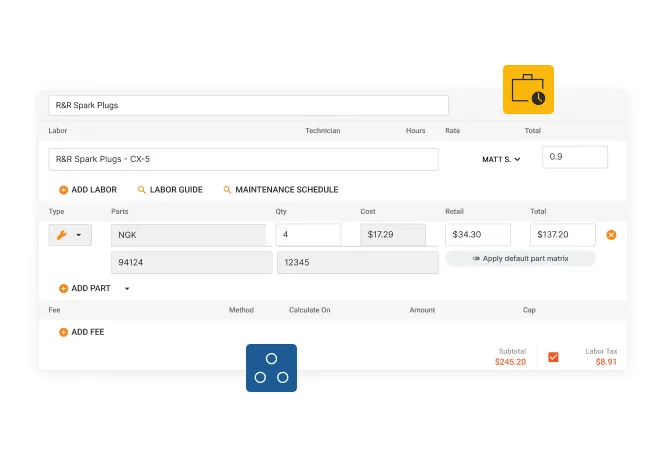Click the Retail column header
Image resolution: width=667 pixels, height=458 pixels.
coord(454,211)
